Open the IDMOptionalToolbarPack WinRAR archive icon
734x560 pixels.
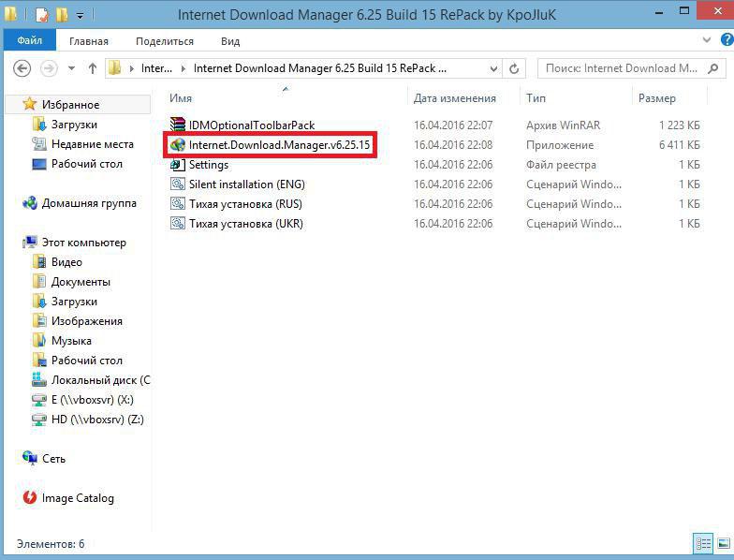pyautogui.click(x=178, y=125)
